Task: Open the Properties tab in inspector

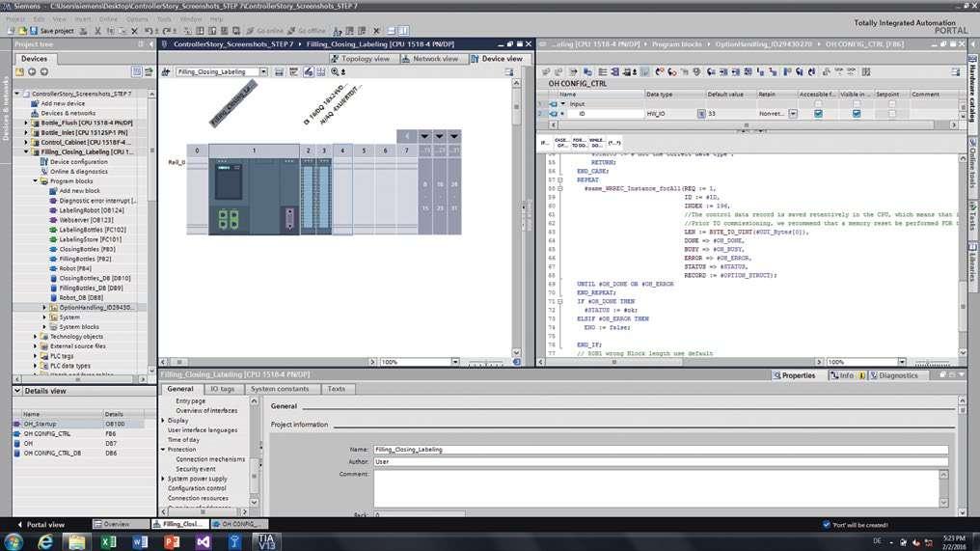Action: click(x=794, y=375)
